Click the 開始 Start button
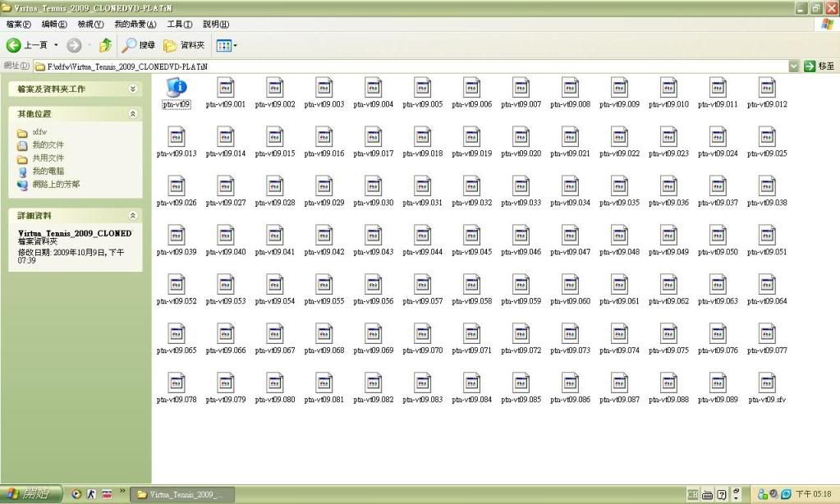The image size is (840, 504). click(x=31, y=494)
